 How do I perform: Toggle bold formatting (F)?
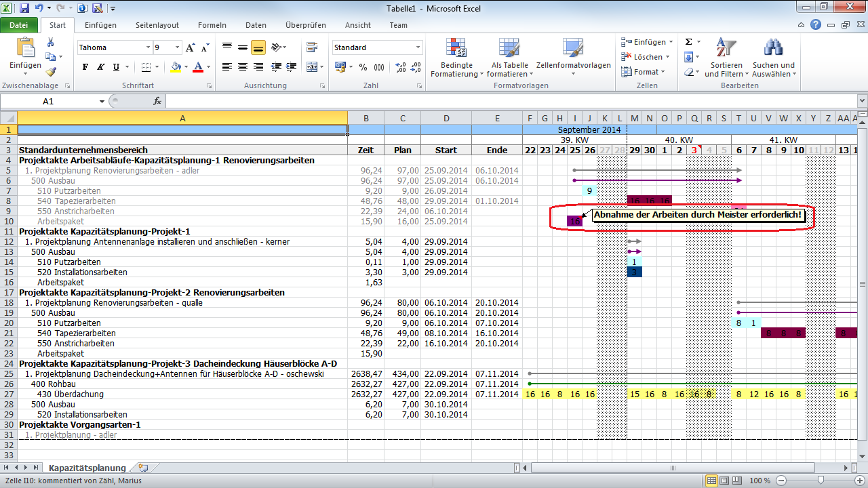(x=85, y=67)
